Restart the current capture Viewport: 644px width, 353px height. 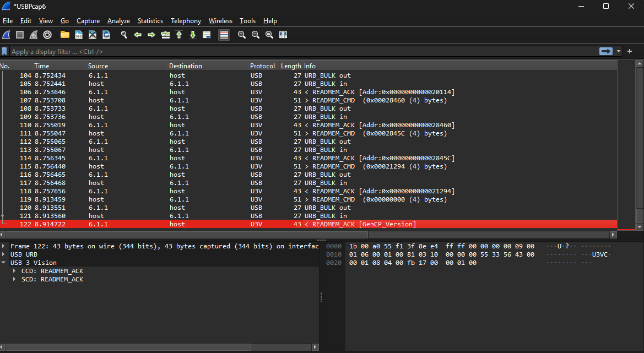pos(34,35)
